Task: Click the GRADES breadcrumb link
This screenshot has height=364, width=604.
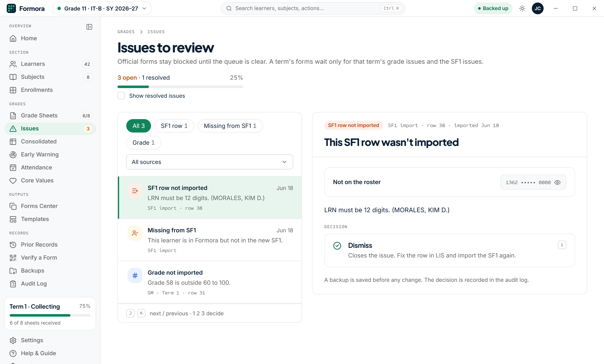Action: (126, 32)
